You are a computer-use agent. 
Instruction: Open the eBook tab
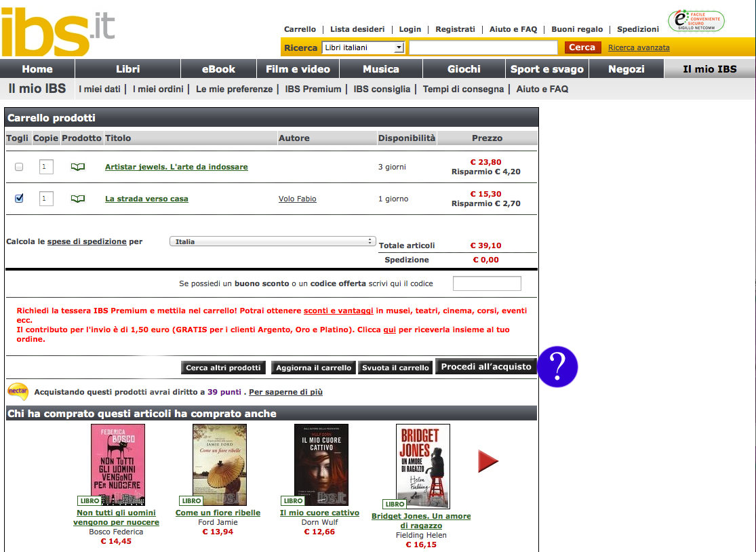[218, 69]
